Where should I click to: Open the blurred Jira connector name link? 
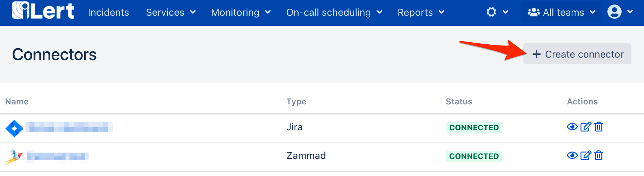tap(69, 127)
